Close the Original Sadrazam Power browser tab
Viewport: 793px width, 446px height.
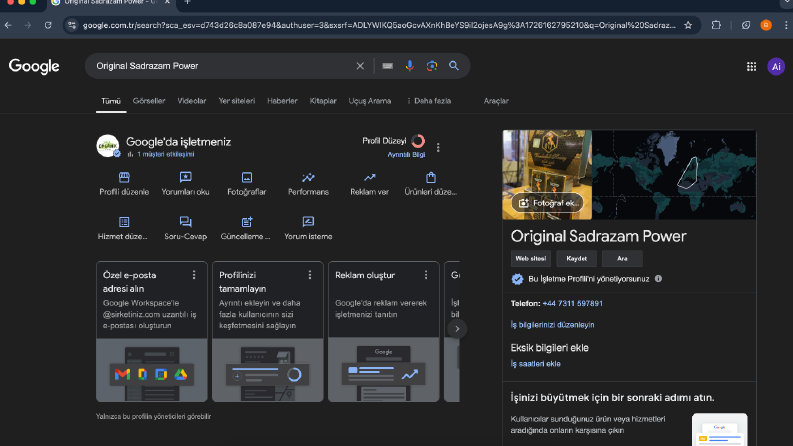pos(167,3)
